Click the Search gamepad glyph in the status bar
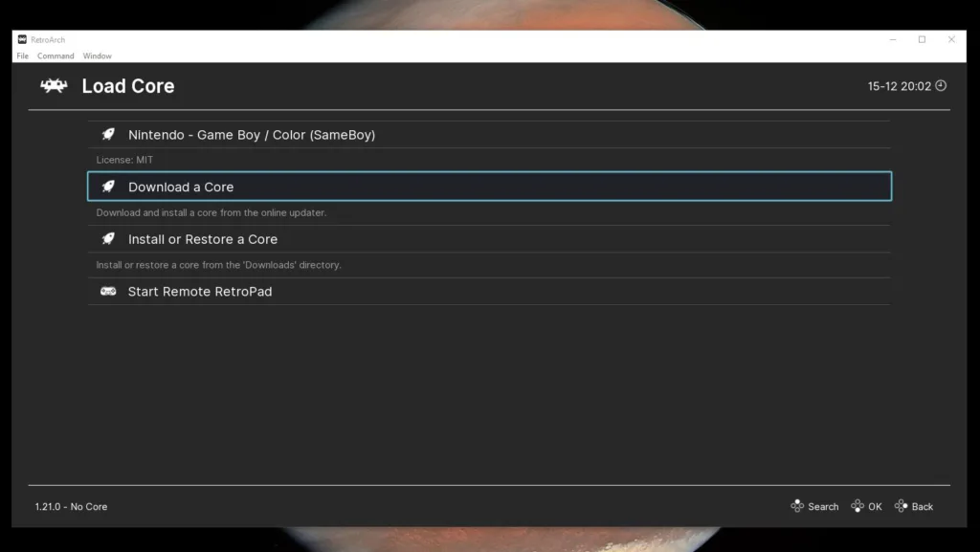Viewport: 980px width, 552px height. [x=795, y=506]
